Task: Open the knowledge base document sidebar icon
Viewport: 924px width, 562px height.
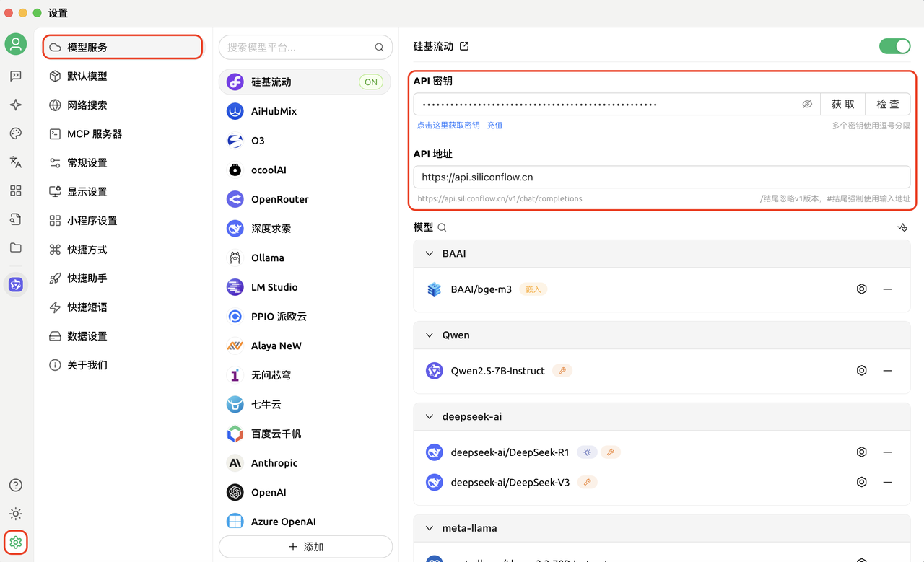Action: tap(16, 219)
